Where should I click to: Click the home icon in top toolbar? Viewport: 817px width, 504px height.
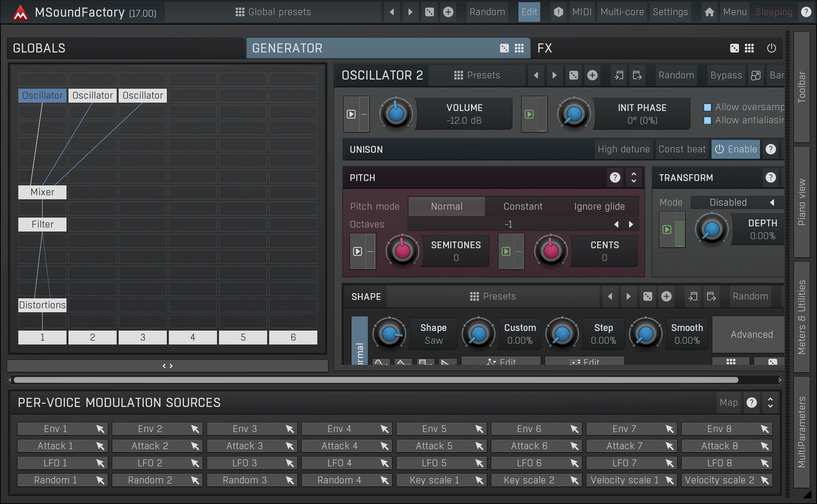point(709,12)
